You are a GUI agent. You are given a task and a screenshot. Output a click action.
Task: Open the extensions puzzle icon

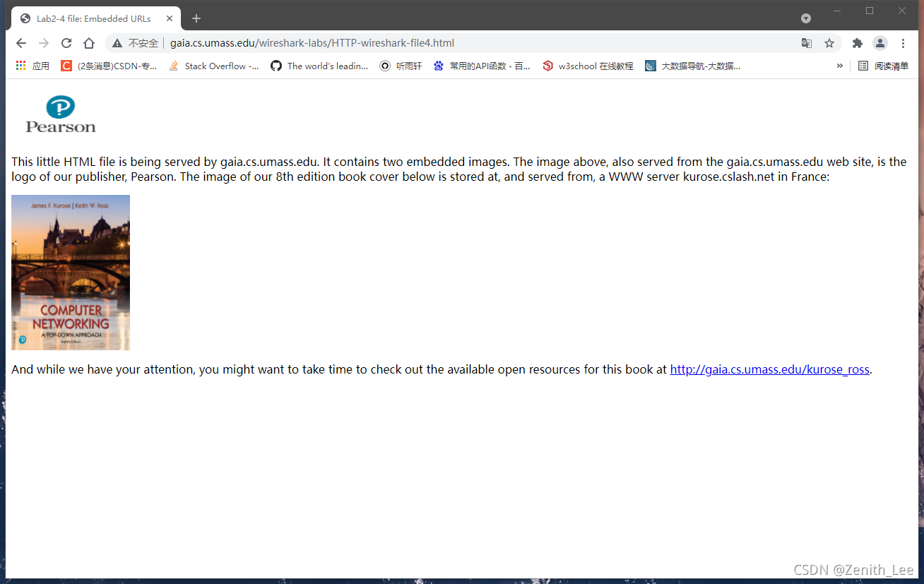click(x=858, y=43)
